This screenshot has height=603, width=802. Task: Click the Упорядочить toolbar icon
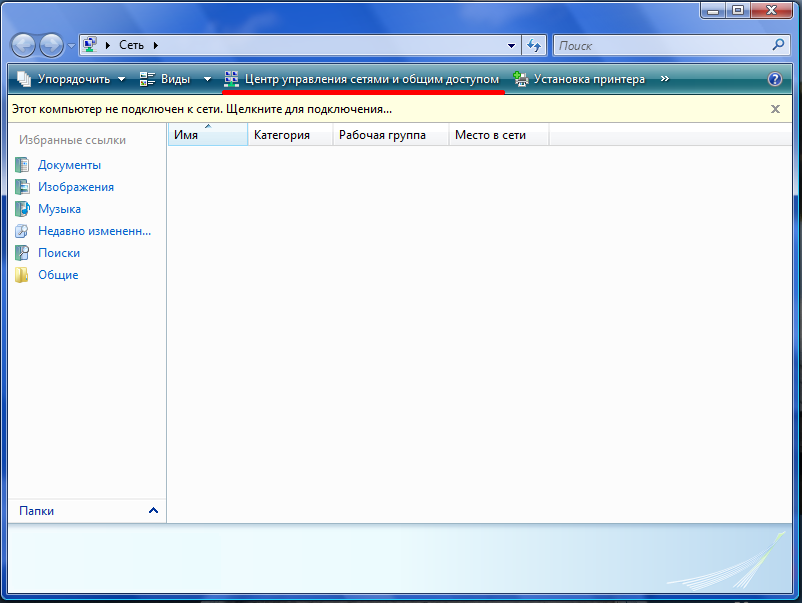coord(24,79)
